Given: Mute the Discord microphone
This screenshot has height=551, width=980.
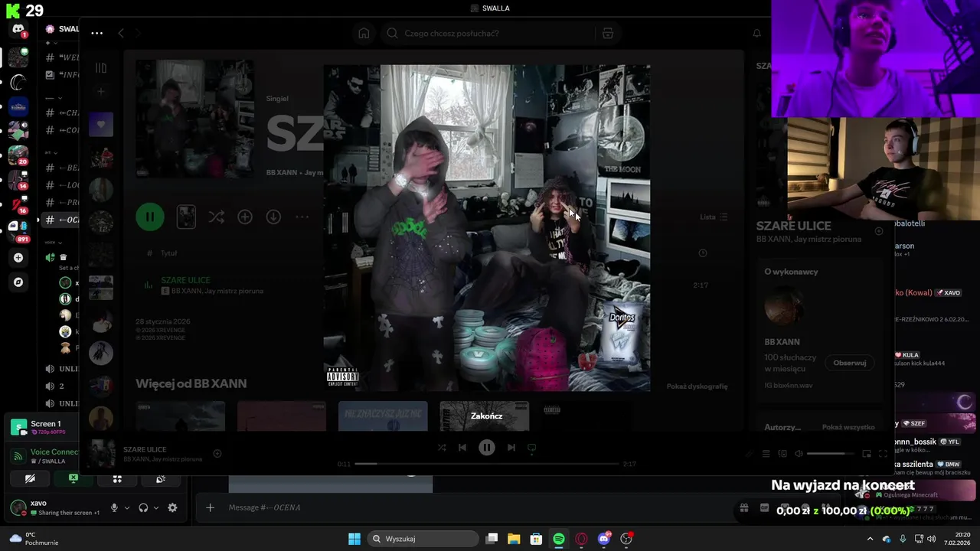Looking at the screenshot, I should pos(114,507).
